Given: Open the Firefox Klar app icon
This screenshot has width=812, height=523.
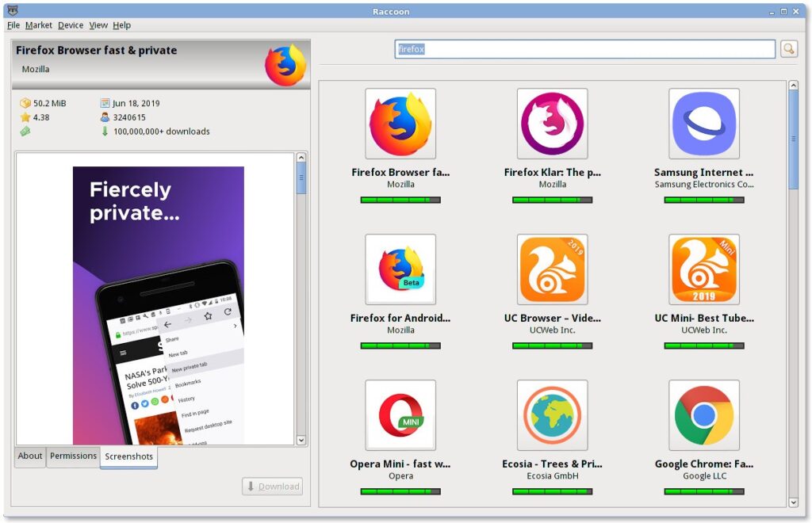Looking at the screenshot, I should [x=552, y=124].
